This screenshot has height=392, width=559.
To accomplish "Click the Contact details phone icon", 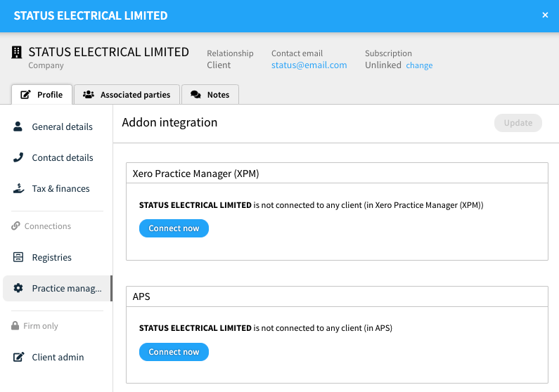I will (18, 157).
